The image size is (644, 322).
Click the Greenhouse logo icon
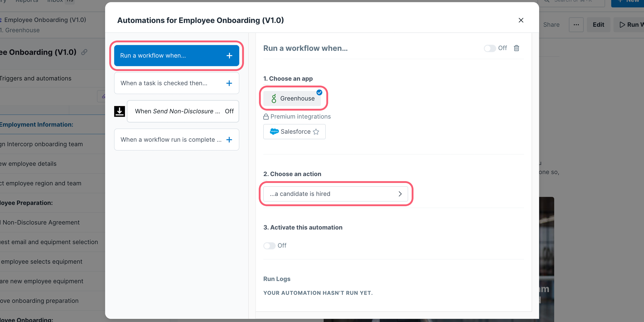[274, 99]
